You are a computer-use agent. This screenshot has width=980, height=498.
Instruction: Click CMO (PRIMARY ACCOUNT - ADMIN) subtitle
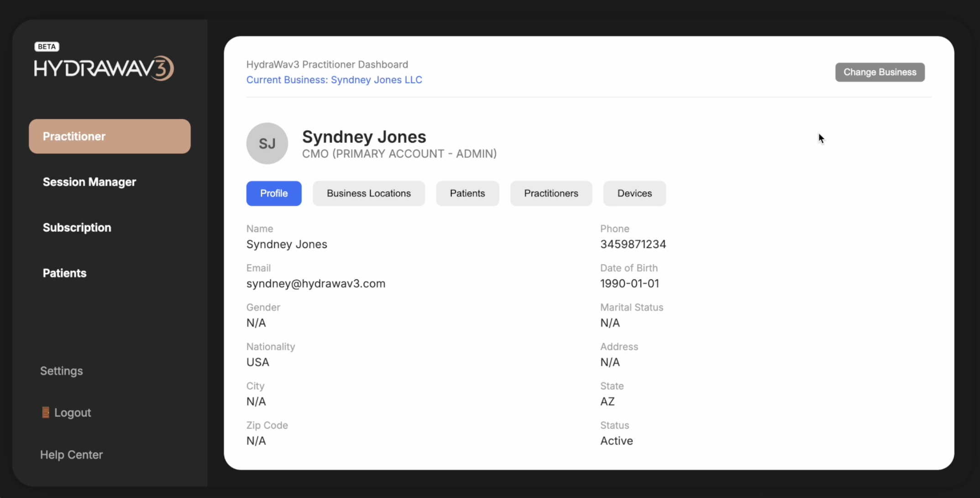pyautogui.click(x=399, y=154)
